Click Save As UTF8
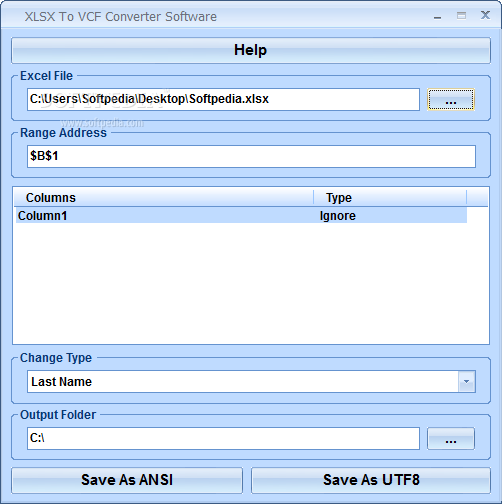The width and height of the screenshot is (502, 504). click(371, 480)
